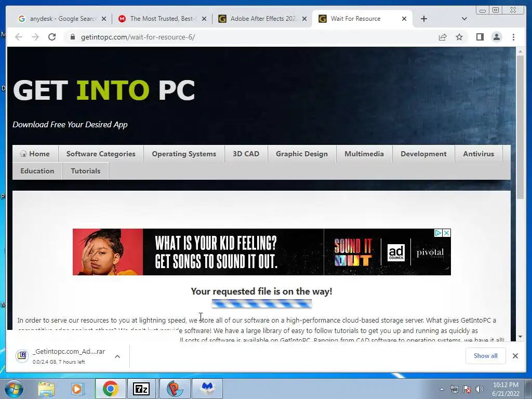
Task: Go back to previous page
Action: pos(19,37)
